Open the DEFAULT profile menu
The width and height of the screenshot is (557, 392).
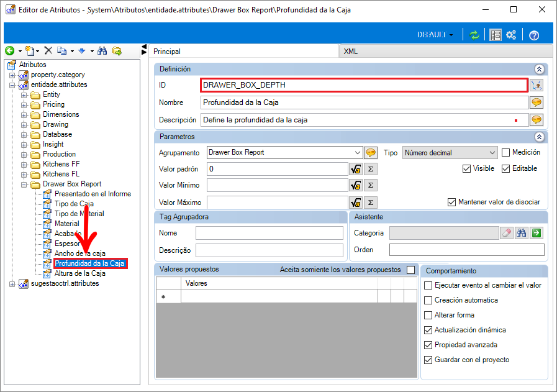tap(435, 35)
